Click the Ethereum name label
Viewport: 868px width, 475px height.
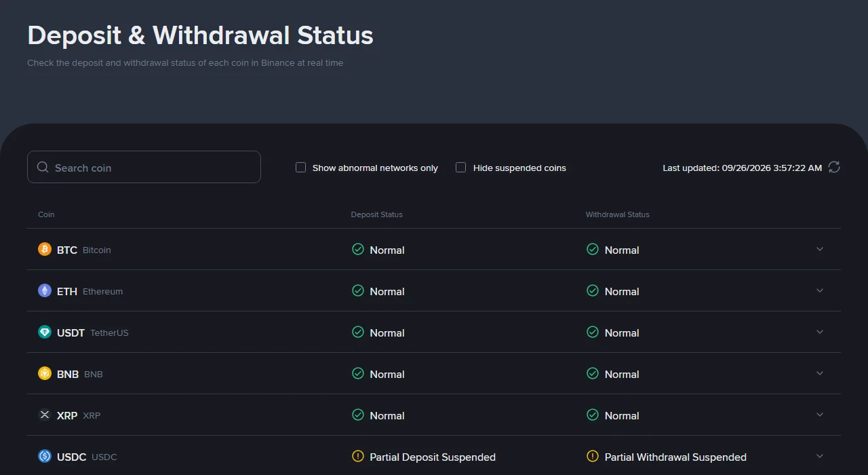103,291
